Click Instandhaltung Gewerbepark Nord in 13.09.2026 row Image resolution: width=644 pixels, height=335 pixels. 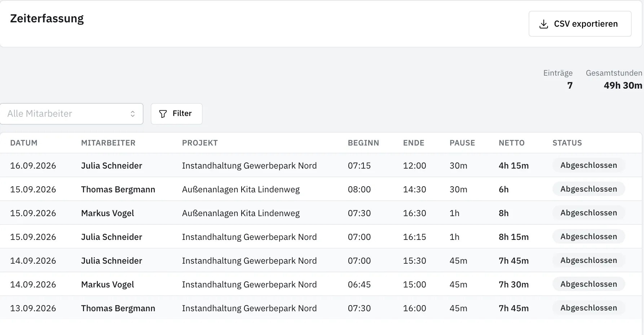tap(249, 308)
